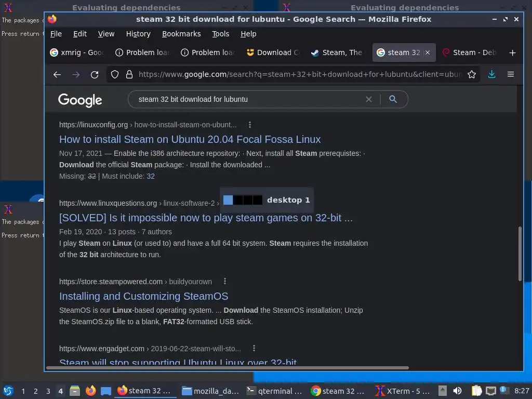Switch to the 'Steam - Deb' tab
Viewport: 532px width, 399px height.
pyautogui.click(x=470, y=52)
